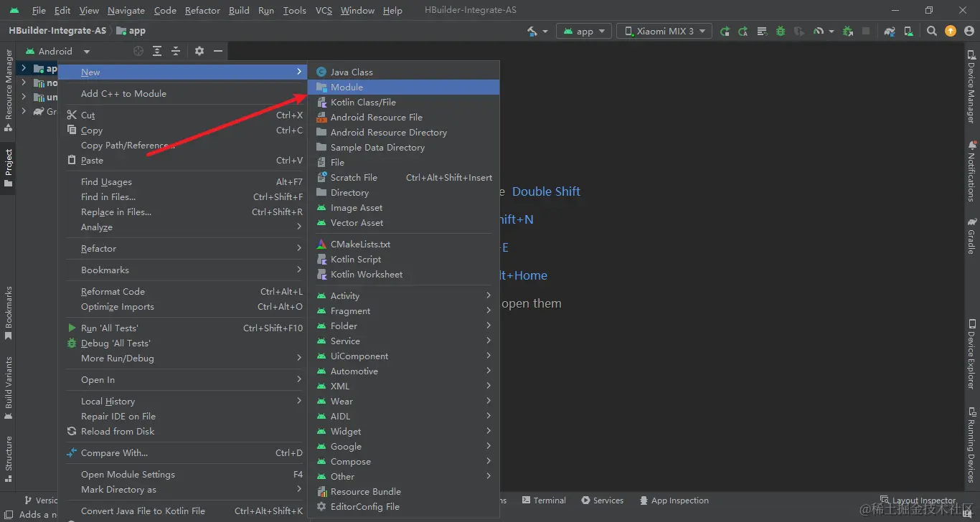
Task: Click Add C++ to Module
Action: click(184, 93)
